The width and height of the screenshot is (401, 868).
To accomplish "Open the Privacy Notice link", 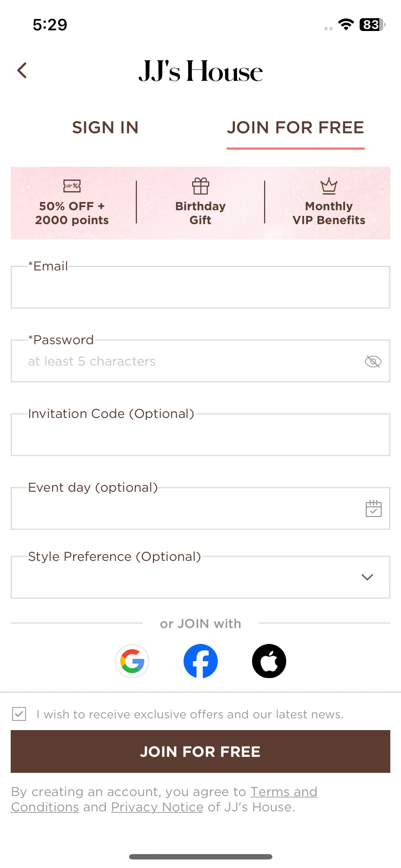I will tap(157, 807).
